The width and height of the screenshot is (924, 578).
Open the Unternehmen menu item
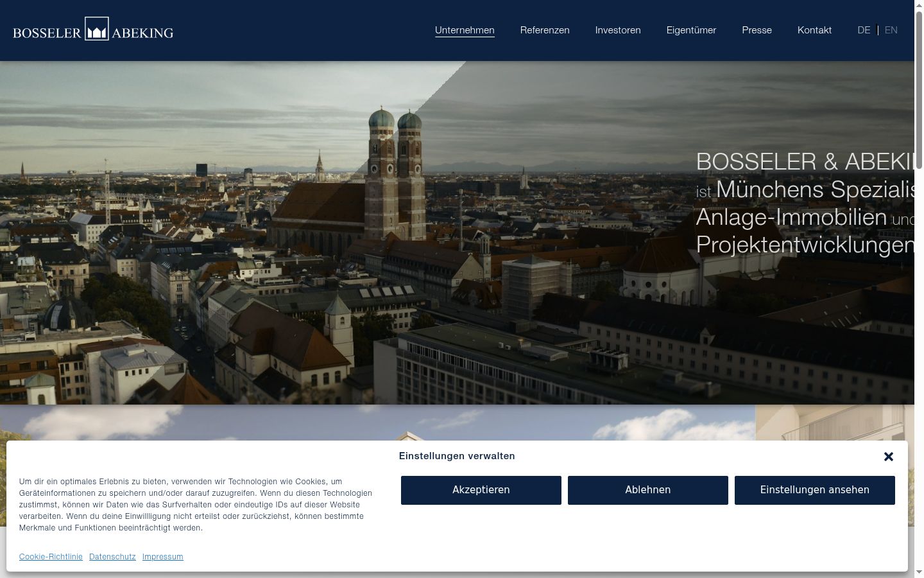tap(465, 30)
